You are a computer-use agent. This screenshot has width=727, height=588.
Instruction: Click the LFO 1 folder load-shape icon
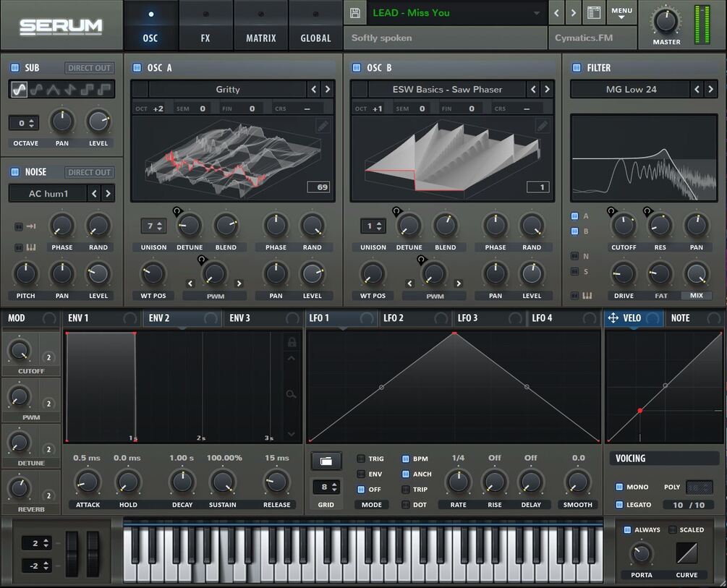point(326,461)
